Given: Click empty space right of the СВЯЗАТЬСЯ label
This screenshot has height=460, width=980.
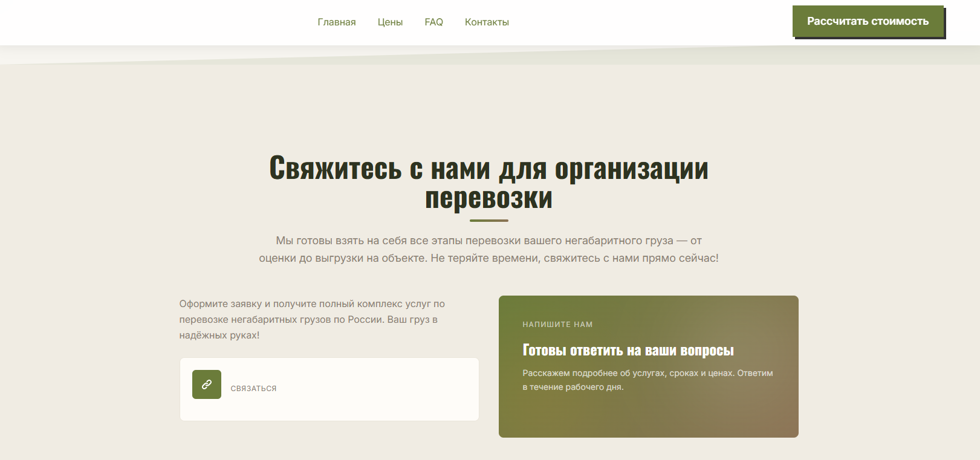Looking at the screenshot, I should click(x=375, y=389).
